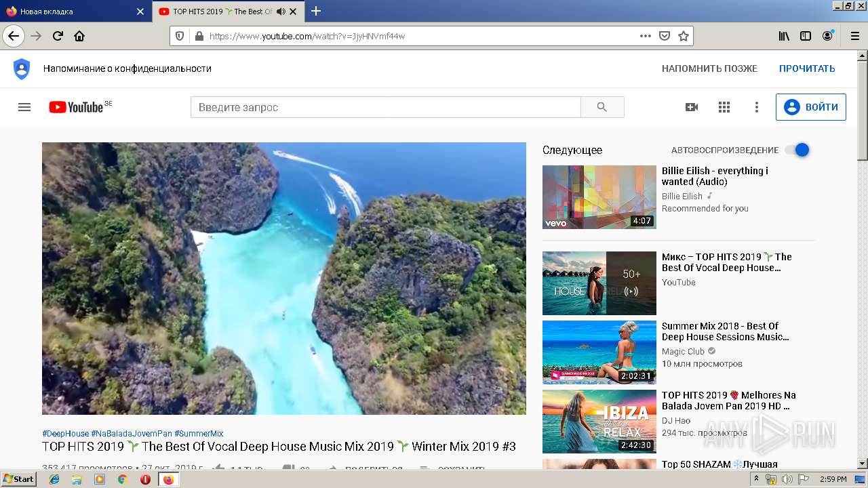The height and width of the screenshot is (488, 868).
Task: Click Magic Club channel name
Action: [683, 352]
